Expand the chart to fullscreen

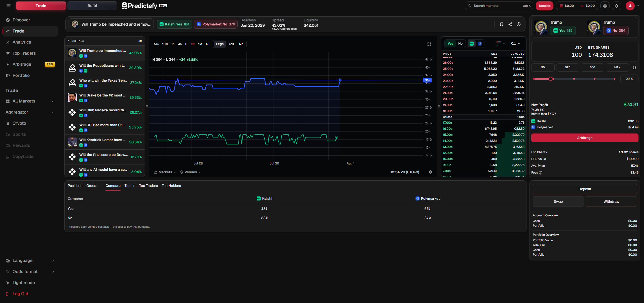point(429,44)
